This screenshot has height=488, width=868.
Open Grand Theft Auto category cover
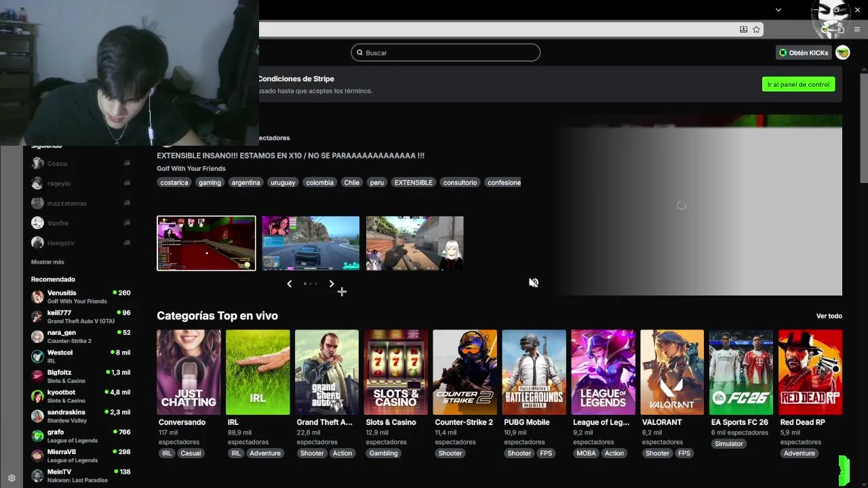pyautogui.click(x=327, y=372)
